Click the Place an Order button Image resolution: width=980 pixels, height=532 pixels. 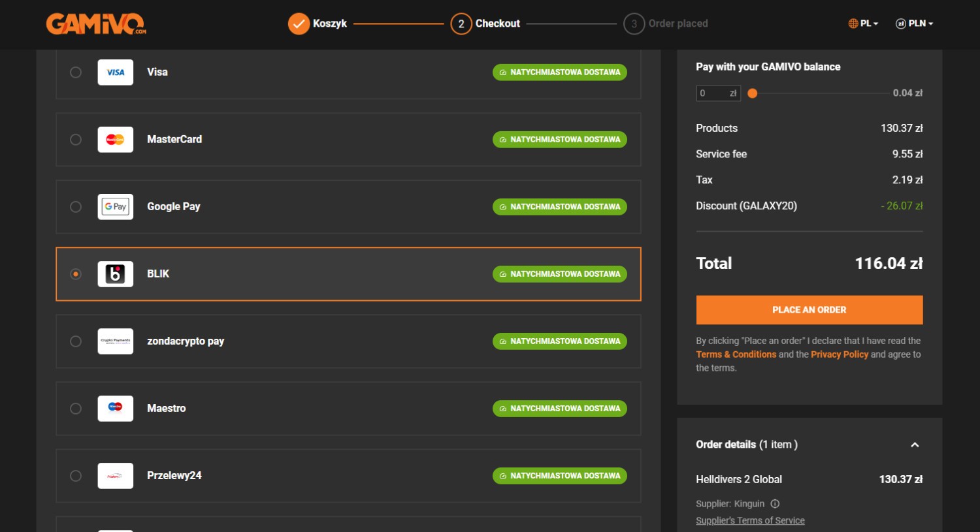[809, 310]
